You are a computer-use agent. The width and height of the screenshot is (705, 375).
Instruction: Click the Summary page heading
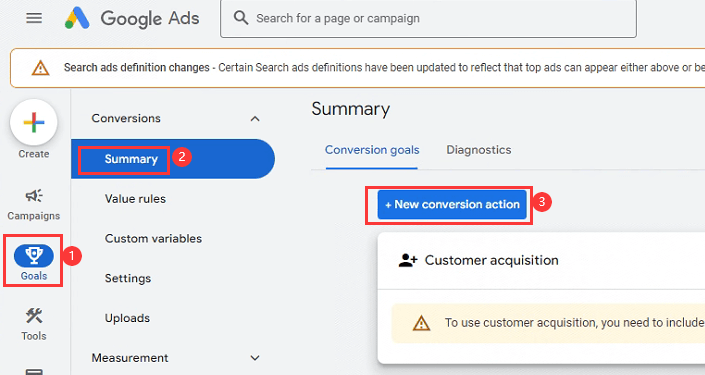tap(351, 109)
